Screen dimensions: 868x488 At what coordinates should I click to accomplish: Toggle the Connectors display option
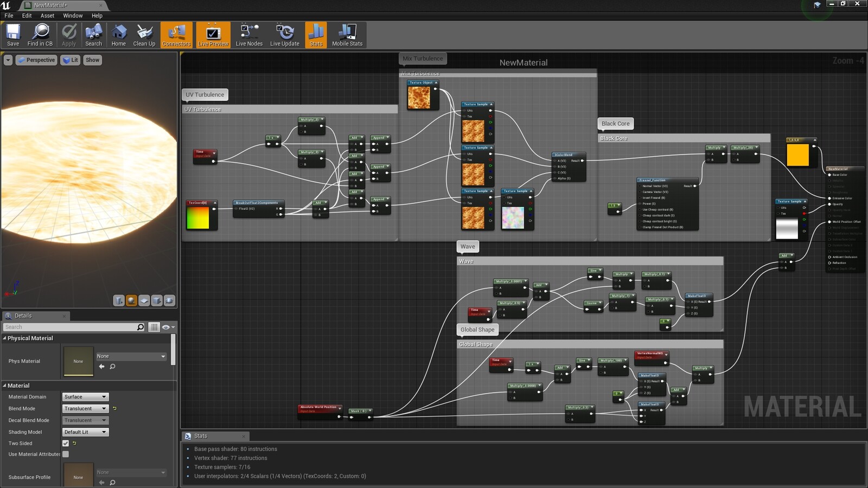tap(176, 35)
